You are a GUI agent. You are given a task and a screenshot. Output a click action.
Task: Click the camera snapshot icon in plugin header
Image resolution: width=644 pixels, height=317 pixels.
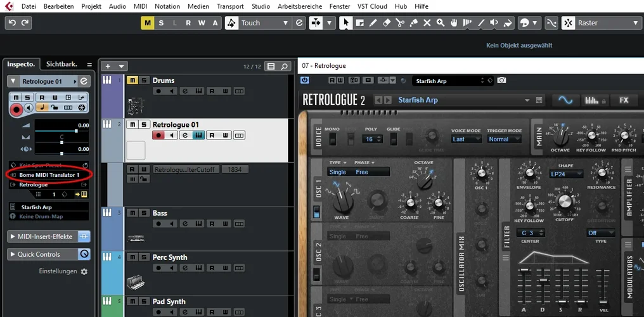[502, 81]
